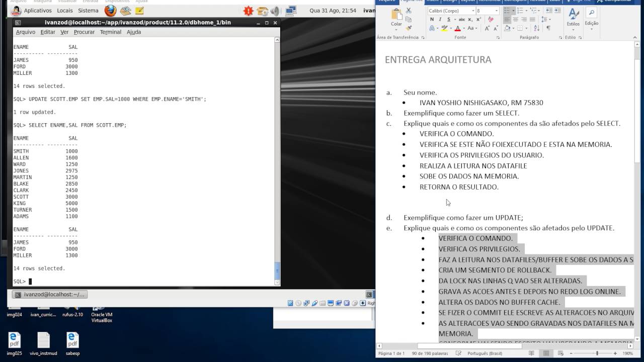This screenshot has height=362, width=644.
Task: Click the sort A-Z icon
Action: click(x=536, y=28)
